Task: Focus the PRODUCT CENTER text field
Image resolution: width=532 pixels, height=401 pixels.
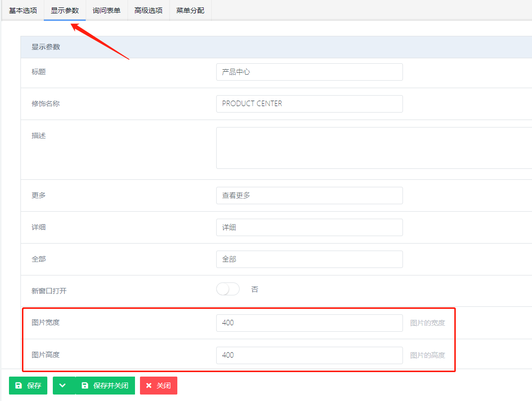Action: coord(309,104)
